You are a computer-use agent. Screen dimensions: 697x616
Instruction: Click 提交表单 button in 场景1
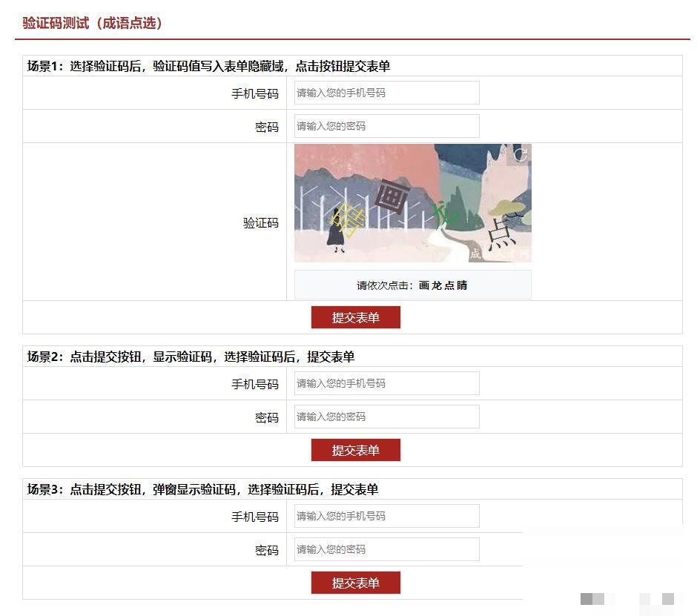[x=354, y=317]
